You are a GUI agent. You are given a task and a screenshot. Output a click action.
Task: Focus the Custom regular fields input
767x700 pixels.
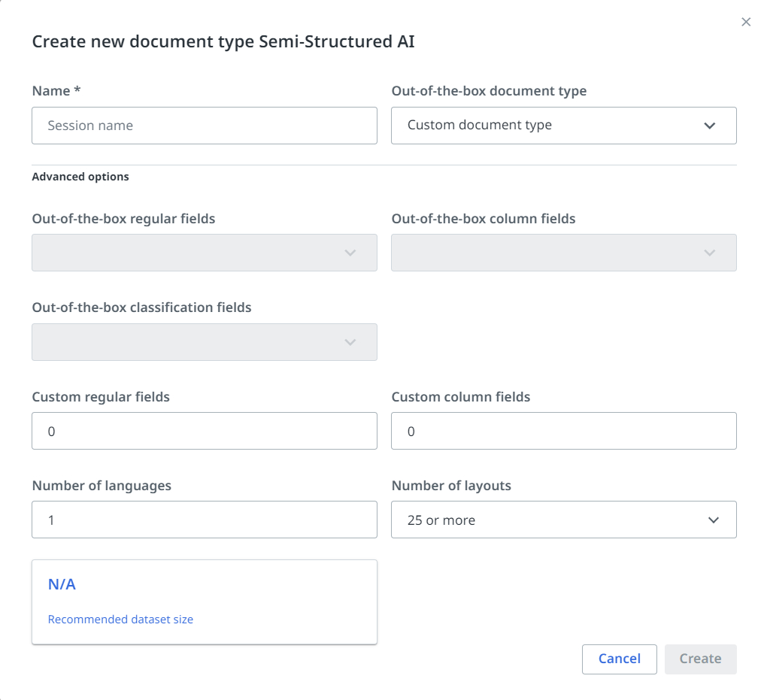point(204,431)
